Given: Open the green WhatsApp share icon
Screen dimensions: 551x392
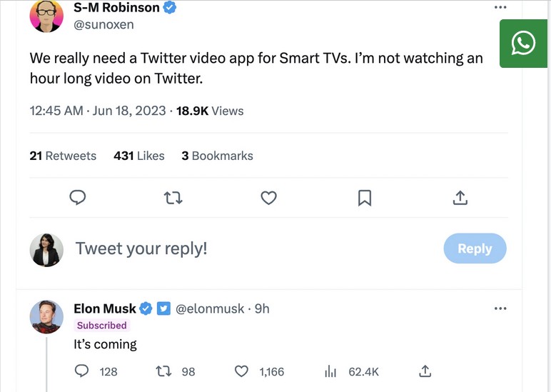Looking at the screenshot, I should point(523,44).
